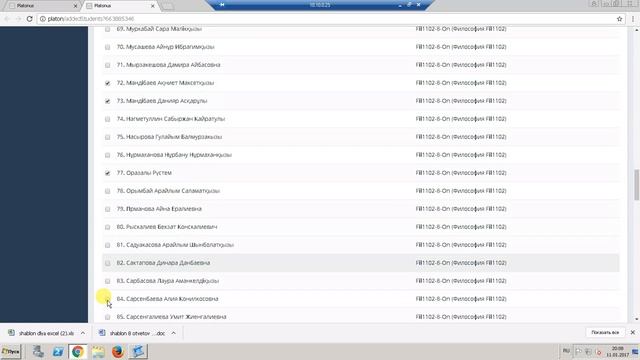The height and width of the screenshot is (360, 640).
Task: Tick the checkbox for student 76
Action: tap(107, 155)
